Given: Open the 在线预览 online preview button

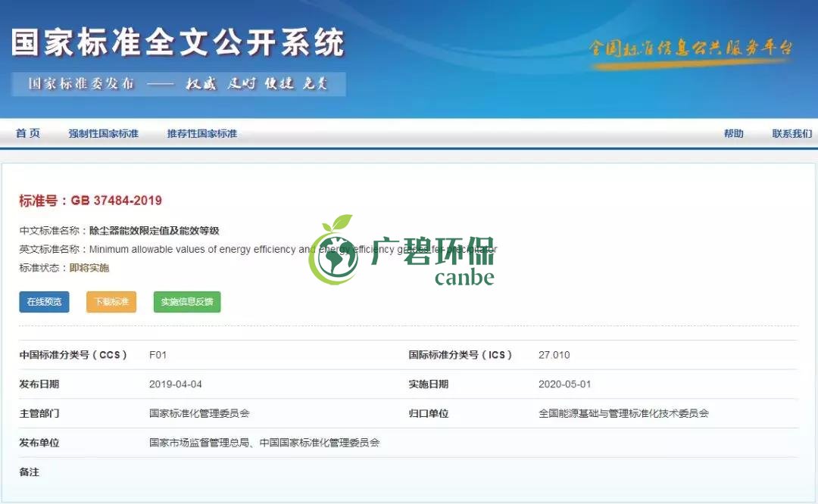Looking at the screenshot, I should [43, 302].
